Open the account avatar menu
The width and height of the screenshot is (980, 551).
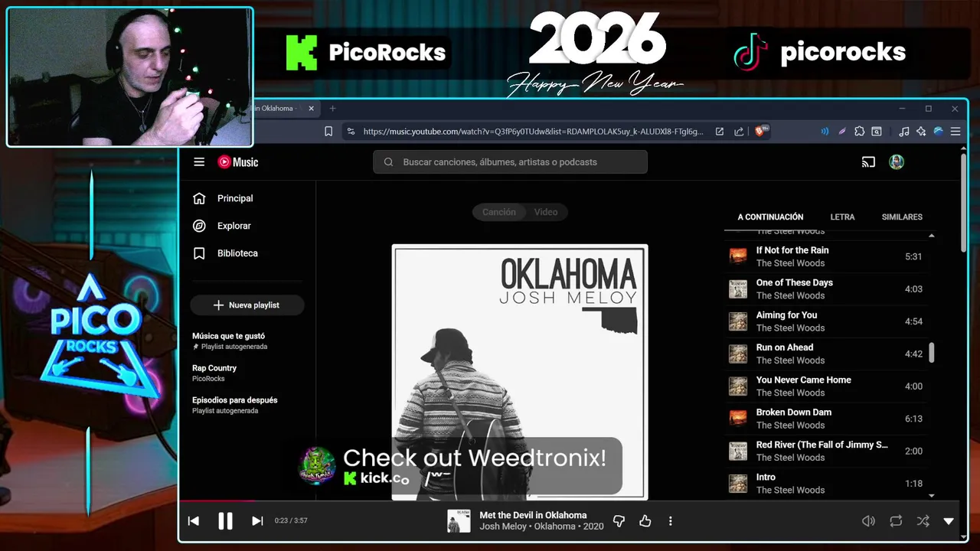coord(897,162)
